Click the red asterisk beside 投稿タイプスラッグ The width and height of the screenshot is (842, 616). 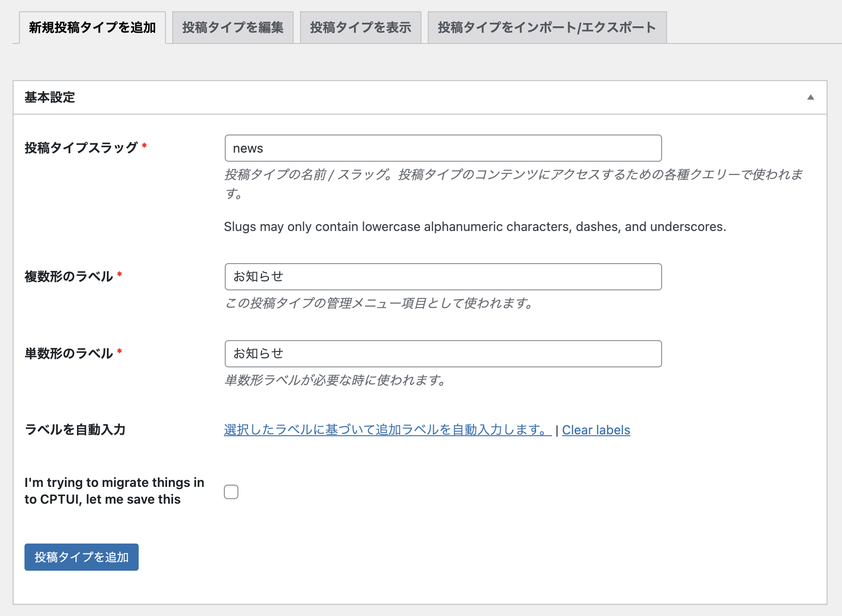click(144, 145)
